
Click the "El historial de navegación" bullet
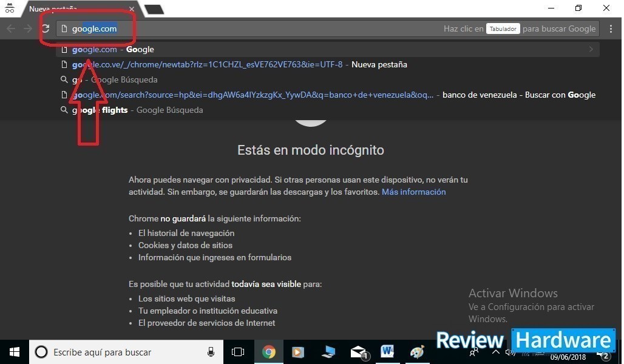point(186,233)
